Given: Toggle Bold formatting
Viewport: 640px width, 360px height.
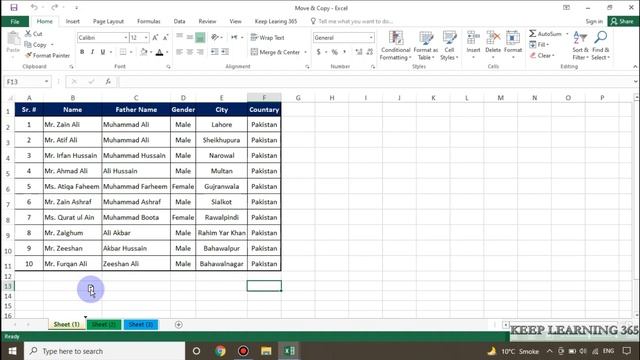Looking at the screenshot, I should [x=82, y=52].
